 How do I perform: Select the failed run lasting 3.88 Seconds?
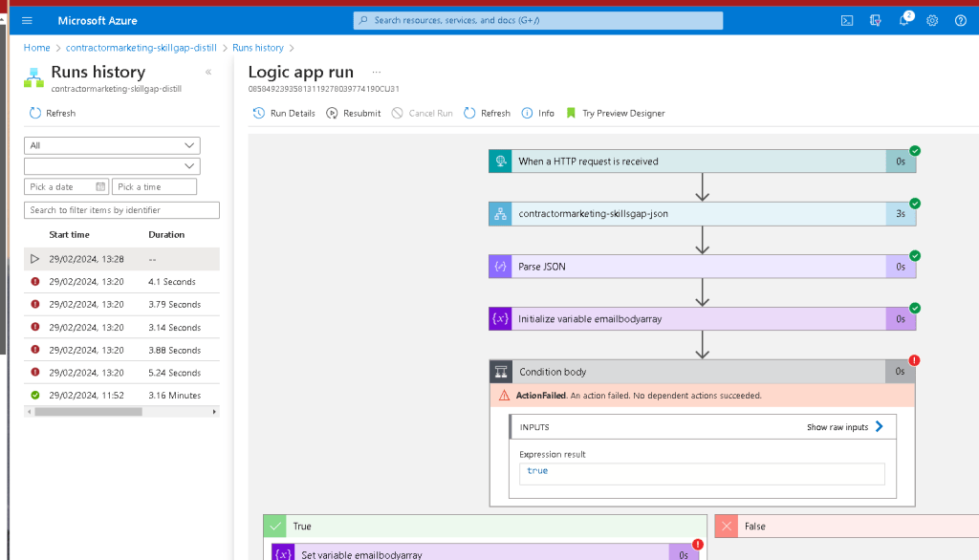[121, 350]
